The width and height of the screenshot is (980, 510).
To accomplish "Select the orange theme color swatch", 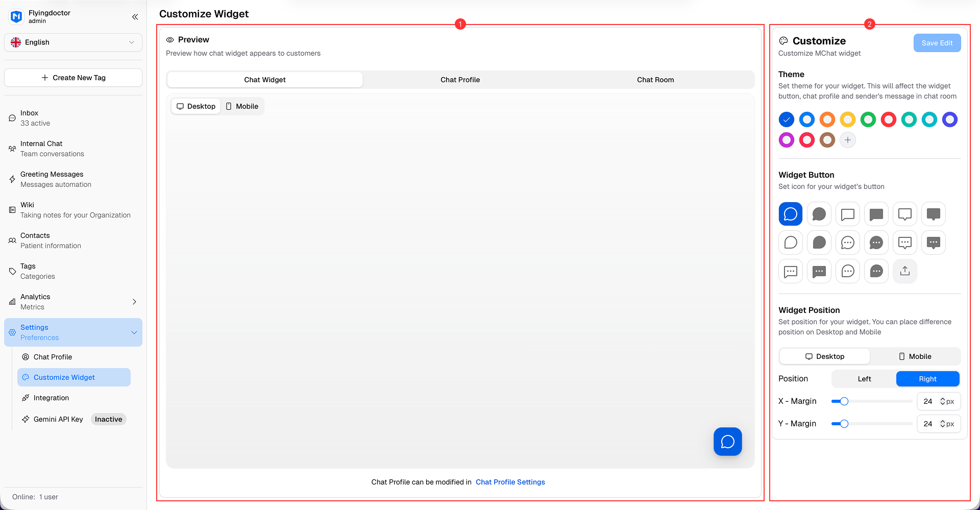I will pos(827,119).
